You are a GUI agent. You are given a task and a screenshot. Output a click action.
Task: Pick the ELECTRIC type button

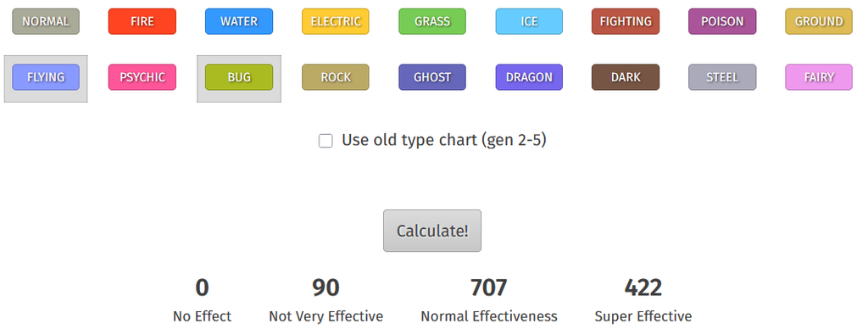point(336,21)
